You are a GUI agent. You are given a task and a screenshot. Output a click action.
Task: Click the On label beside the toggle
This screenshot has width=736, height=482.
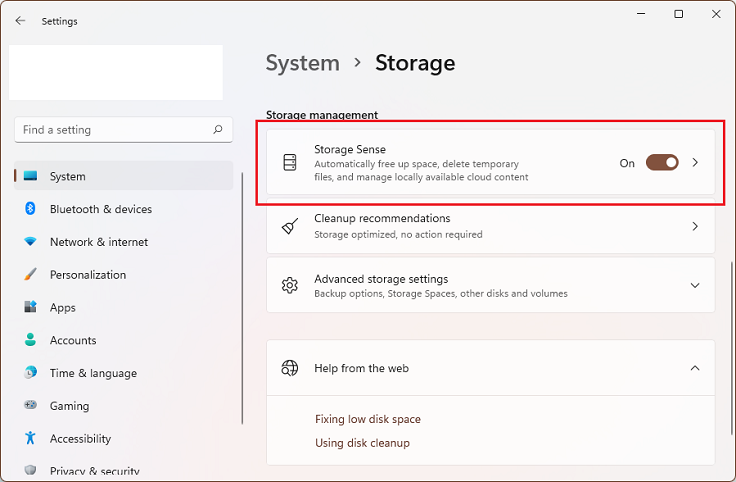click(x=627, y=163)
